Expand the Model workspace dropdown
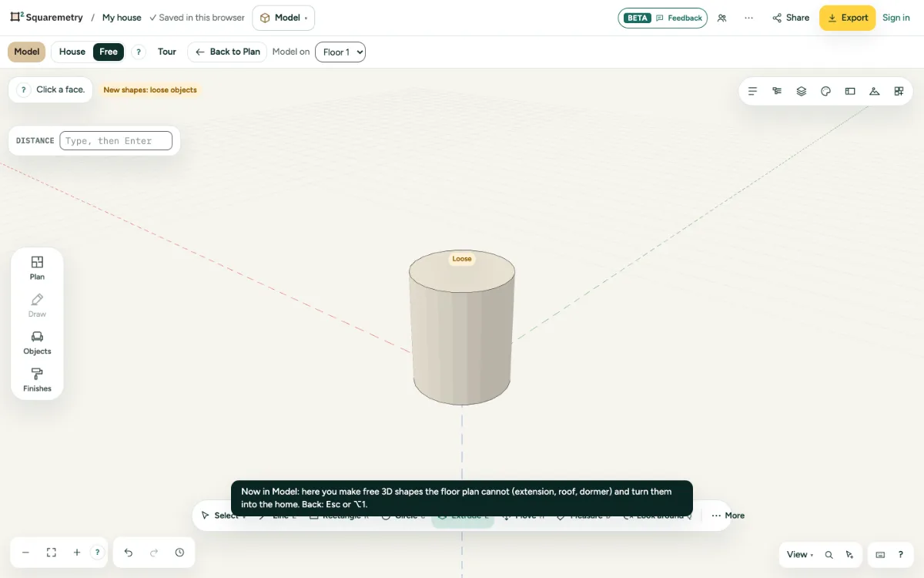The width and height of the screenshot is (924, 578). point(283,18)
